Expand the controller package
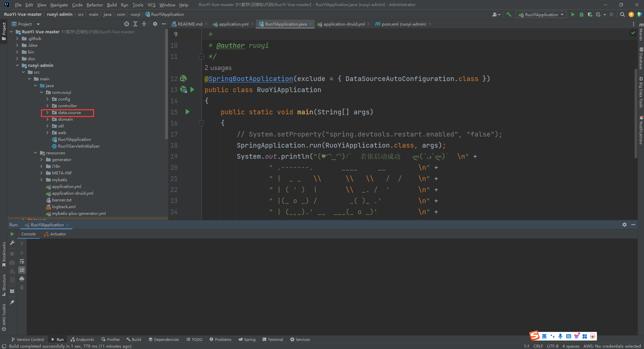The height and width of the screenshot is (349, 644). click(x=47, y=106)
